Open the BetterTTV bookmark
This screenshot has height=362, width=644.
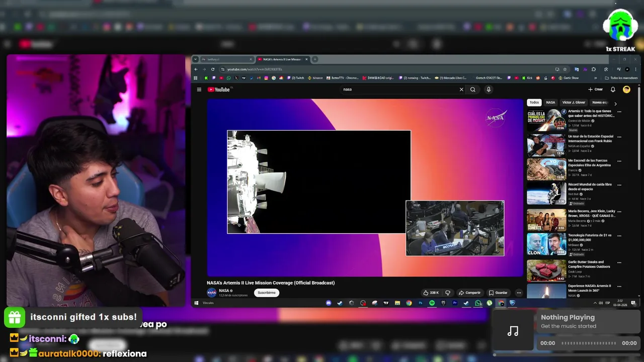pos(343,78)
